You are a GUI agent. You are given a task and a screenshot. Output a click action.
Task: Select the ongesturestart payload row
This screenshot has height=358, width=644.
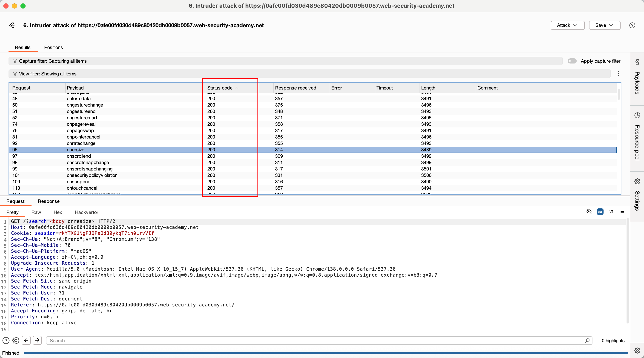tap(313, 118)
